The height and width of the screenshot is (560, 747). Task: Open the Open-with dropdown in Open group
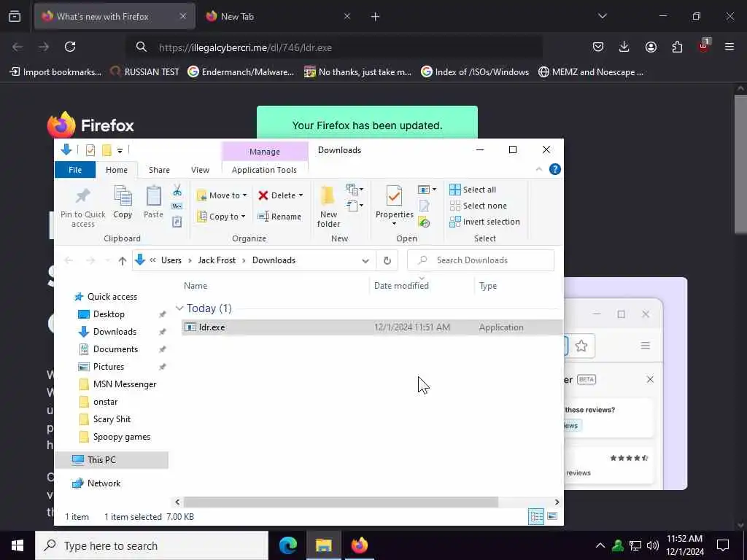427,190
